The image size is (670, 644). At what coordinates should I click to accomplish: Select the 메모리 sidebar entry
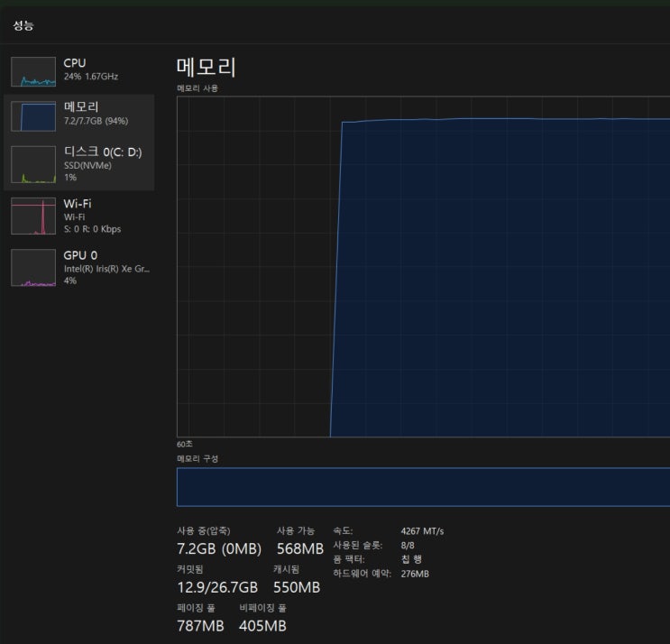pyautogui.click(x=79, y=116)
